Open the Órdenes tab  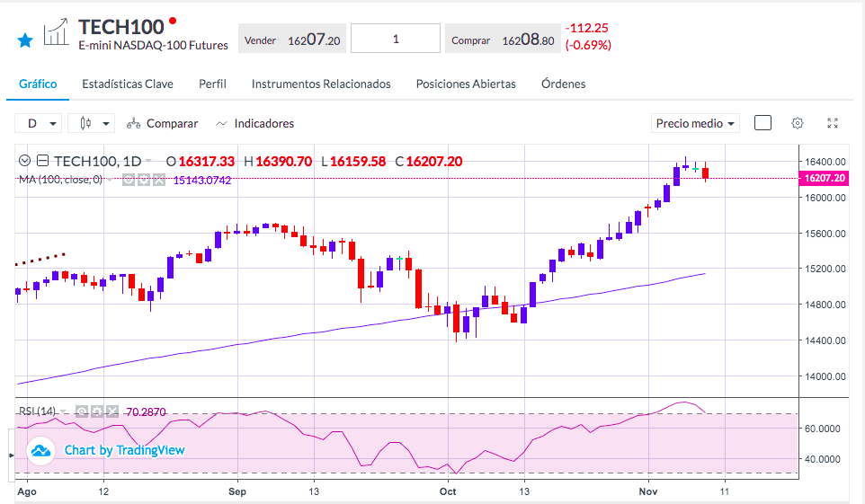tap(563, 84)
